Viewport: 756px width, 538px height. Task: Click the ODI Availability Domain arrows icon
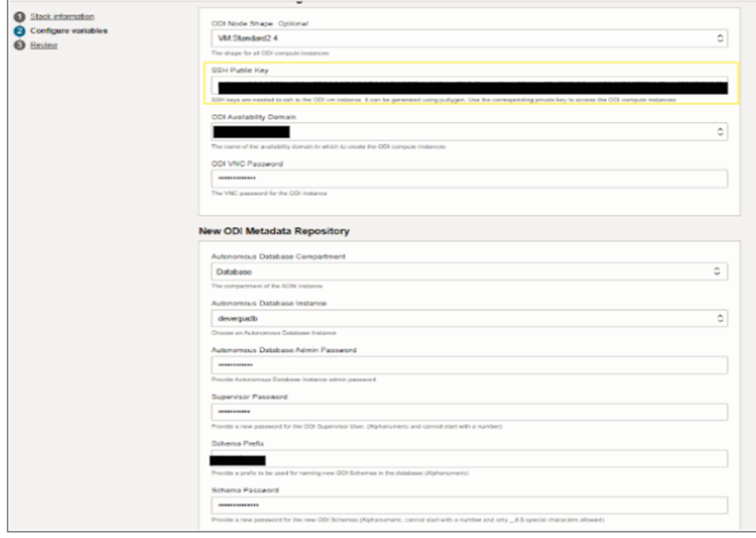pyautogui.click(x=720, y=132)
